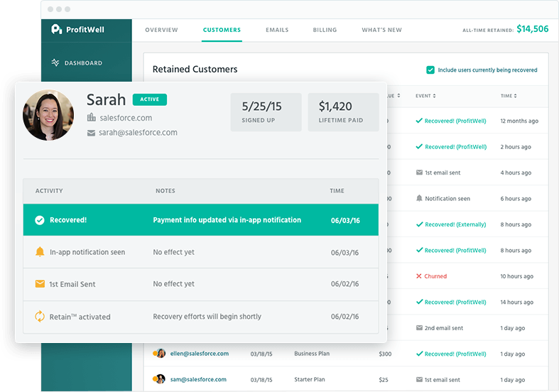Image resolution: width=559 pixels, height=392 pixels.
Task: Sort by the Event column
Action: click(x=425, y=96)
